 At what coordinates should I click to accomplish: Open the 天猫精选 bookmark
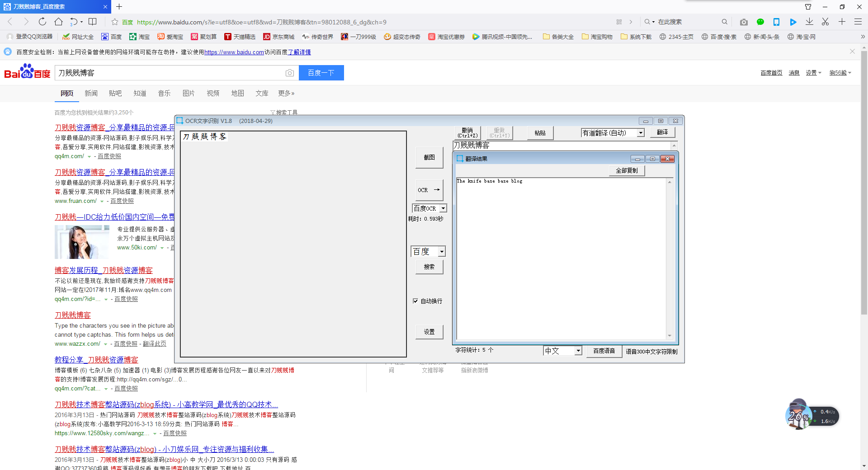[x=240, y=37]
